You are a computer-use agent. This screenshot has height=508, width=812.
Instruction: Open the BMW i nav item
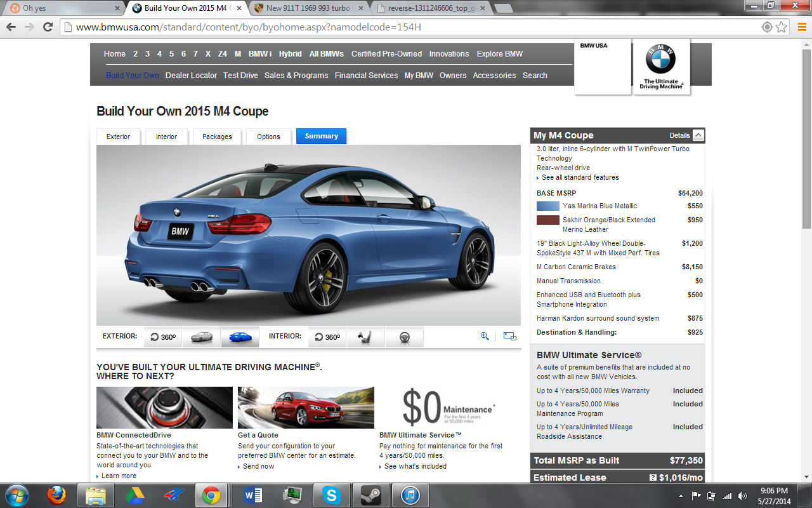pos(260,54)
